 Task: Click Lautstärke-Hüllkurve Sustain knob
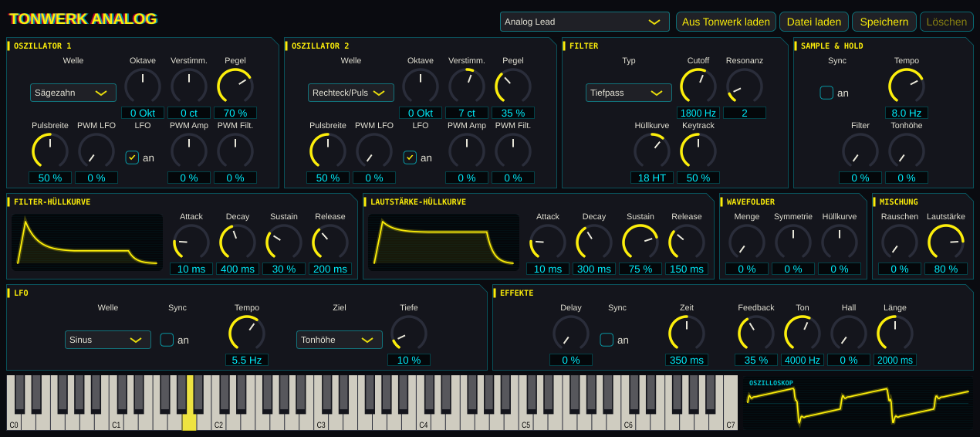click(x=640, y=242)
